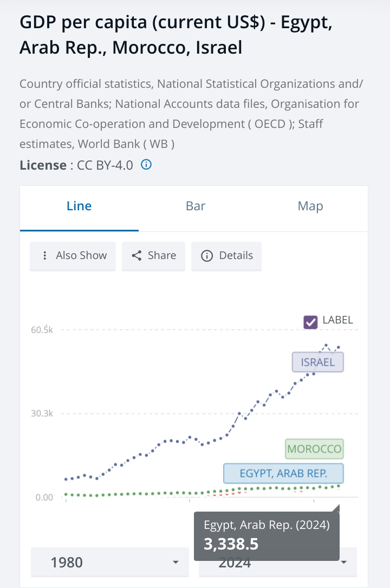Select the ISRAEL series label
Image resolution: width=390 pixels, height=588 pixels.
click(318, 362)
